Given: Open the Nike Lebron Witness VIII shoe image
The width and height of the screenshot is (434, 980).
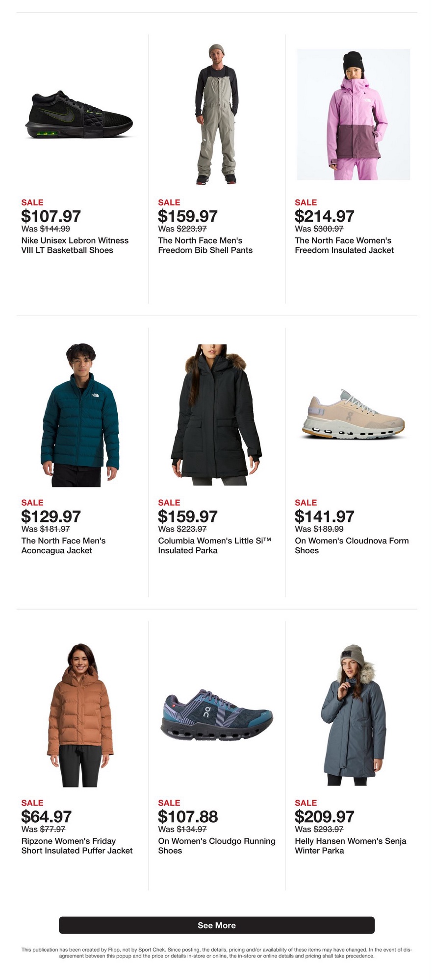Looking at the screenshot, I should (79, 115).
